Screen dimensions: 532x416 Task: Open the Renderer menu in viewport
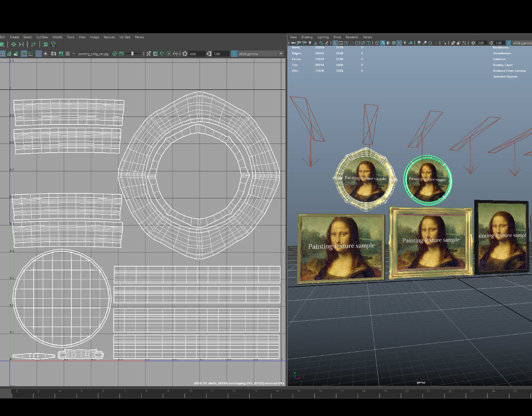[x=352, y=37]
